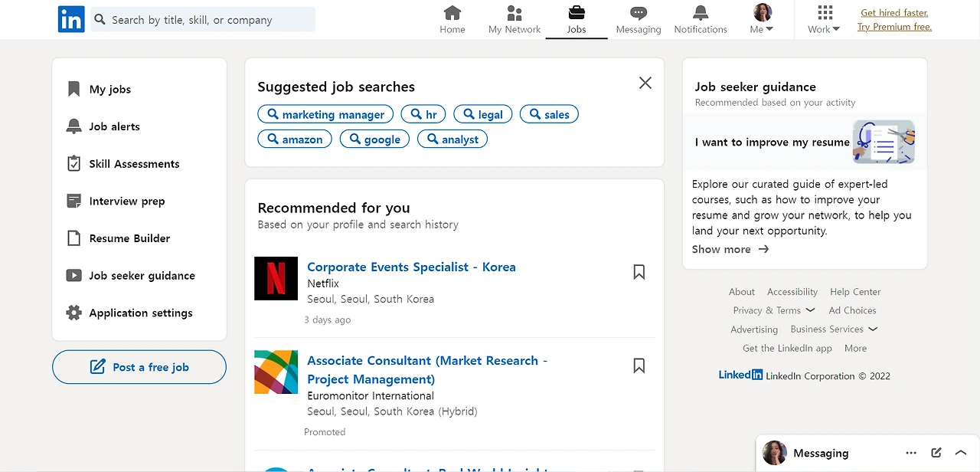Bookmark the Euromonitor Associate Consultant job
Screen dimensions: 980x472
(639, 365)
